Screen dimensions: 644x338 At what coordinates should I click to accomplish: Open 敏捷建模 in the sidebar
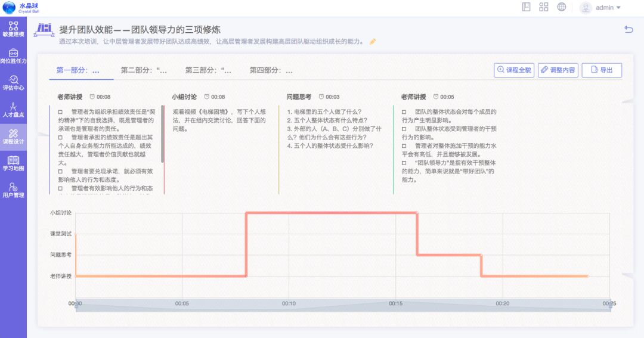point(13,29)
